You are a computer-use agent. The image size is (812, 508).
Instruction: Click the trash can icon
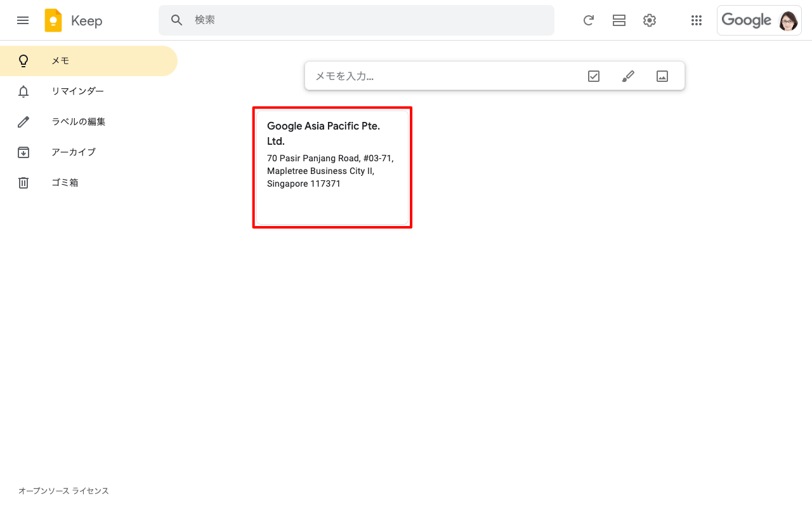pyautogui.click(x=23, y=183)
